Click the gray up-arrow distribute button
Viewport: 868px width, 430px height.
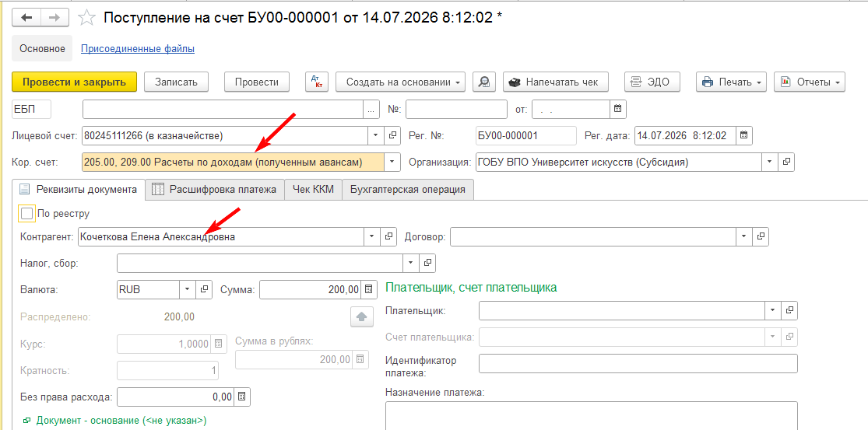(361, 317)
